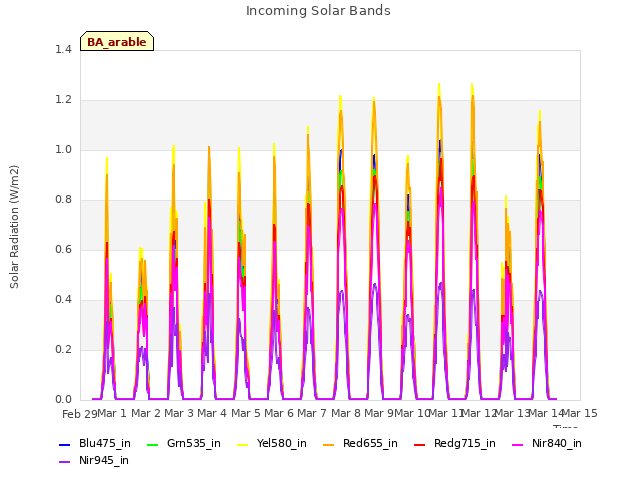
Task: Select the Blu475_in legend label
Action: coord(105,444)
